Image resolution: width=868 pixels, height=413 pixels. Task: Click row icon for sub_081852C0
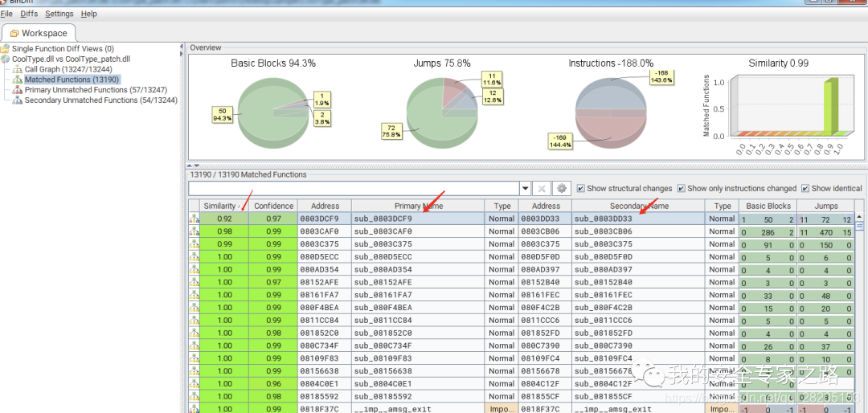point(194,333)
